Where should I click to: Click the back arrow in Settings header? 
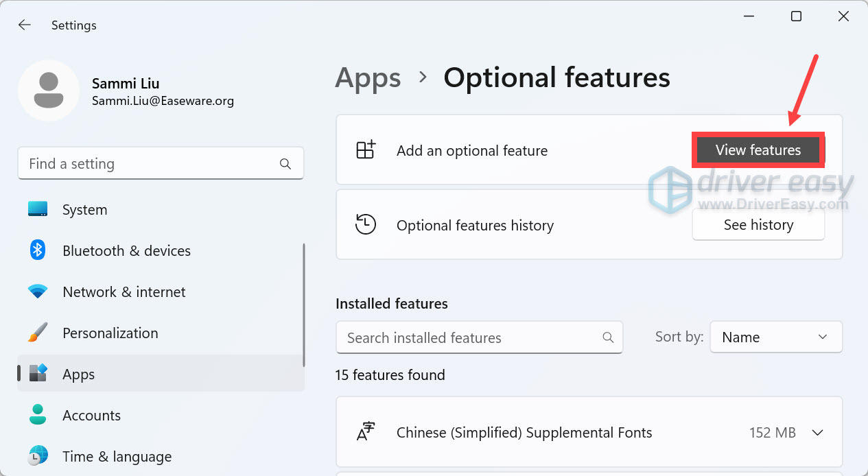[x=25, y=25]
